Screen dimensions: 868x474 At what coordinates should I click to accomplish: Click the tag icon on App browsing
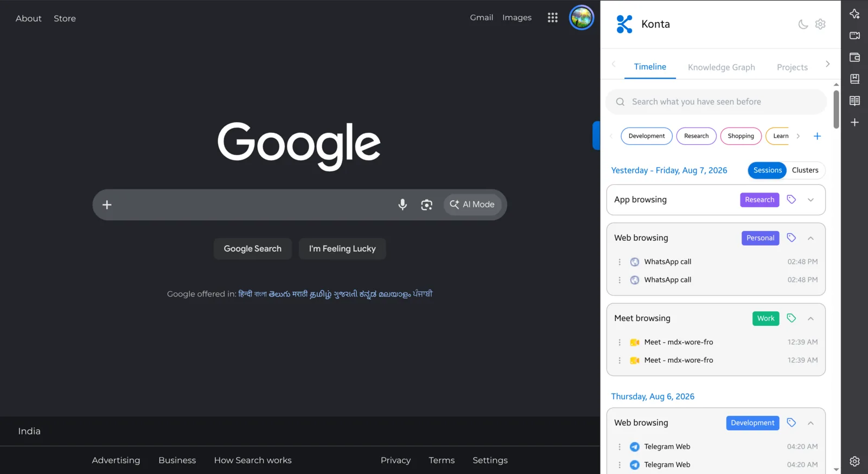pos(791,200)
